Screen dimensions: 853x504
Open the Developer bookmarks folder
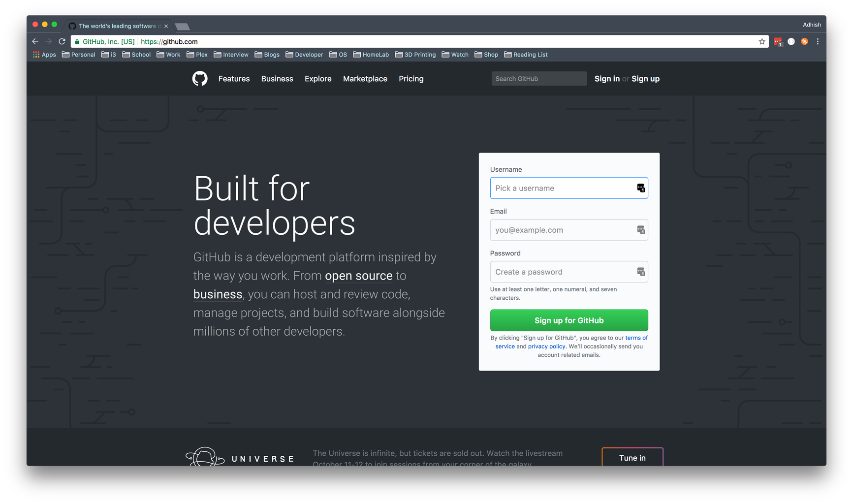pos(304,54)
